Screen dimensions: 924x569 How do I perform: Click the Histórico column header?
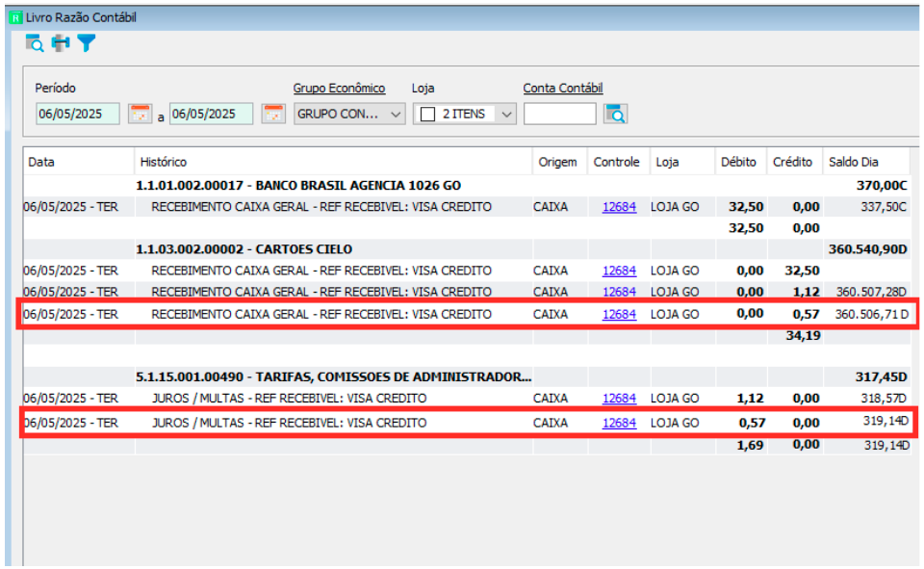pyautogui.click(x=334, y=162)
